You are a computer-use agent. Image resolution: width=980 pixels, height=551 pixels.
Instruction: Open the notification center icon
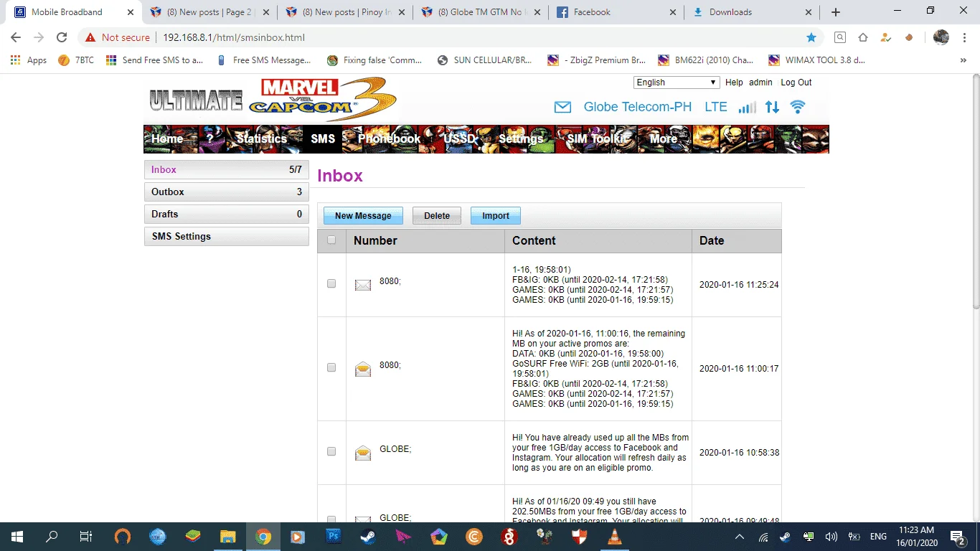[x=958, y=536]
